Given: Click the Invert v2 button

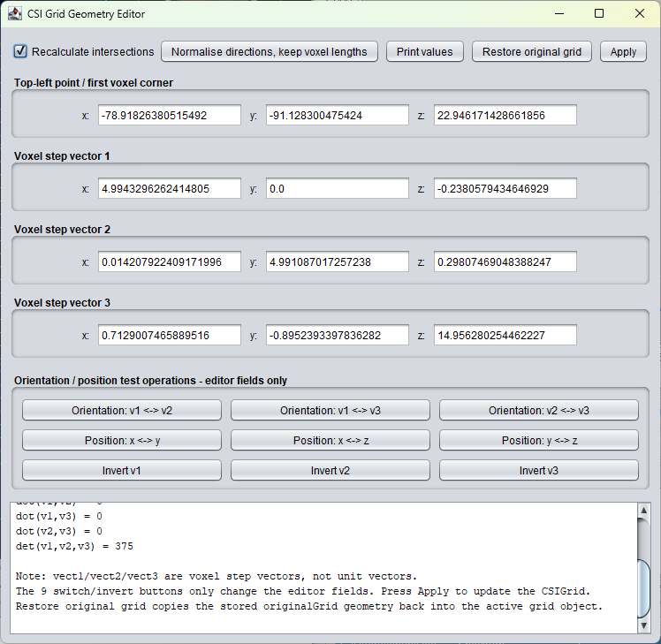Looking at the screenshot, I should click(x=330, y=470).
